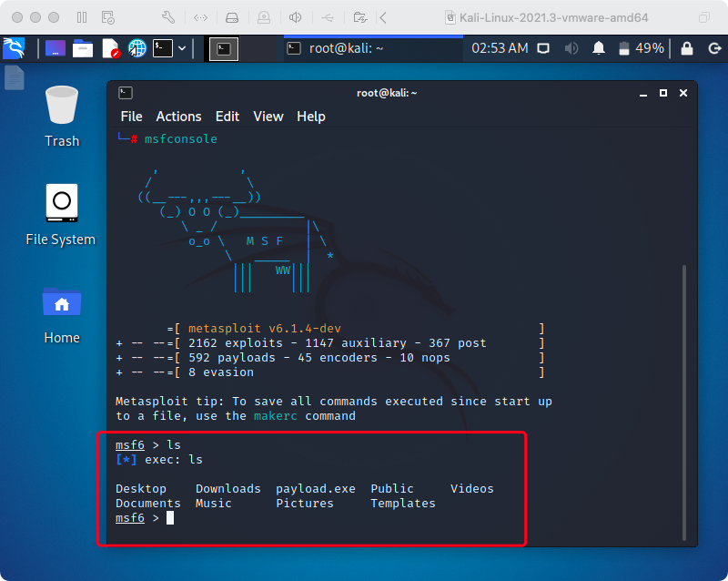Click the '8 evasion' text line
The image size is (728, 581).
click(x=221, y=372)
